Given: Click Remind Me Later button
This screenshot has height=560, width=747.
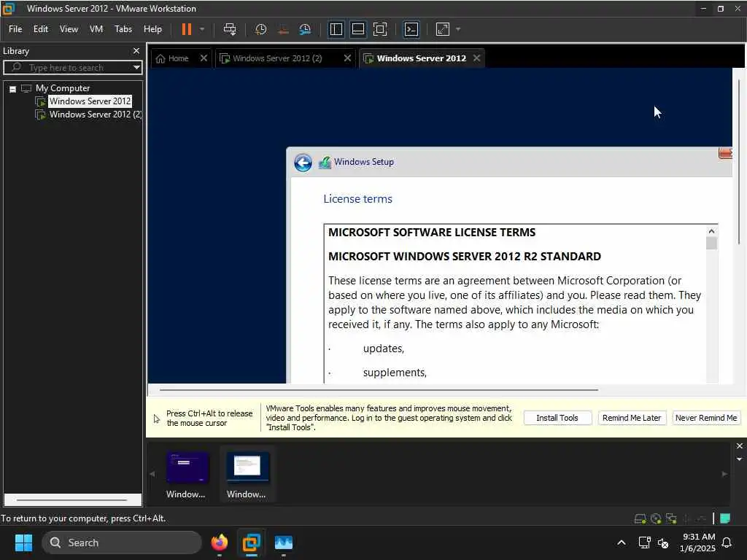Looking at the screenshot, I should [x=632, y=418].
